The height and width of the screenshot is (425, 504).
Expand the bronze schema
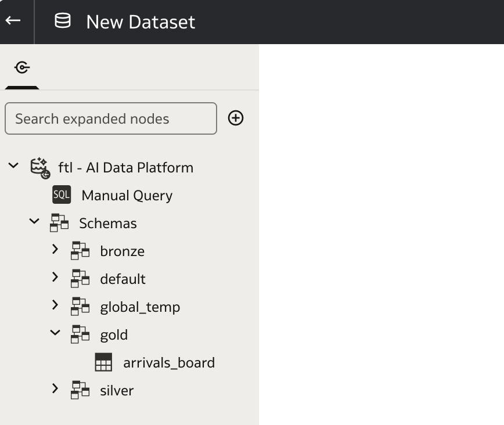click(x=55, y=249)
